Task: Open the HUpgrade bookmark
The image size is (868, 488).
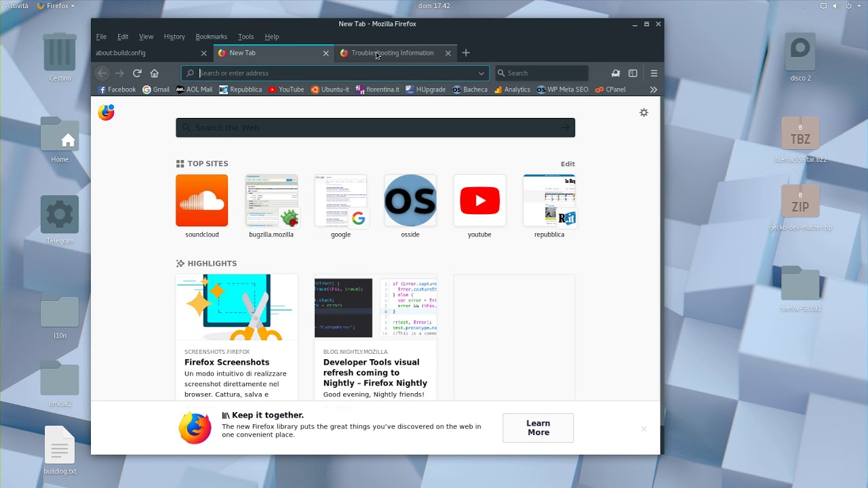Action: (426, 89)
